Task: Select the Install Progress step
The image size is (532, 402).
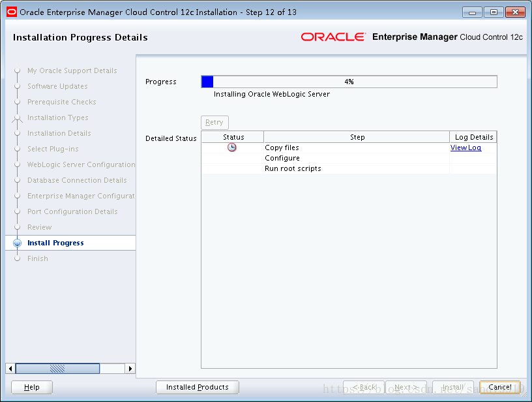Action: pos(55,243)
